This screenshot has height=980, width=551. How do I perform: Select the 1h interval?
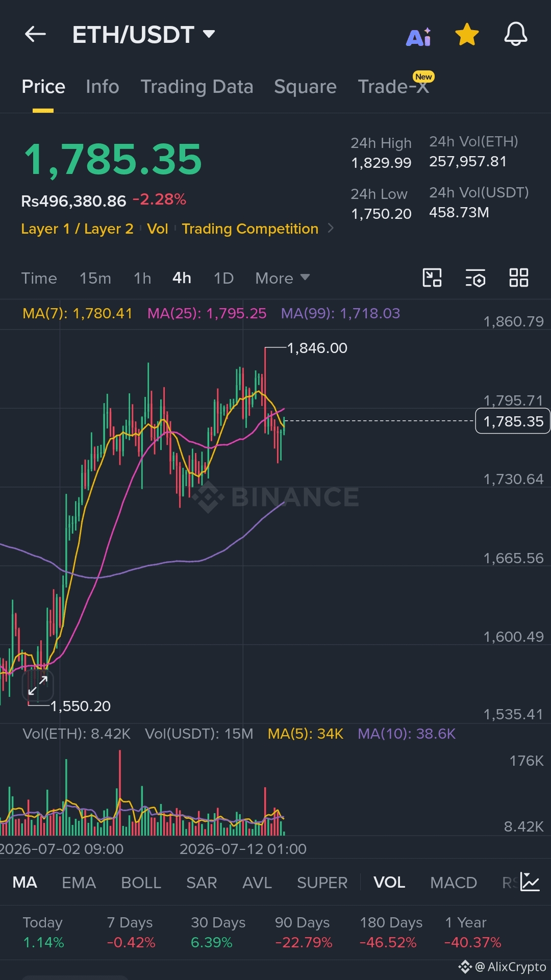pos(142,278)
